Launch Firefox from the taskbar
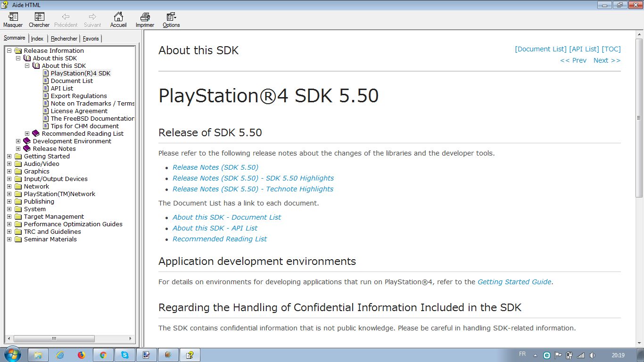Screen dimensions: 644x362 pyautogui.click(x=82, y=355)
